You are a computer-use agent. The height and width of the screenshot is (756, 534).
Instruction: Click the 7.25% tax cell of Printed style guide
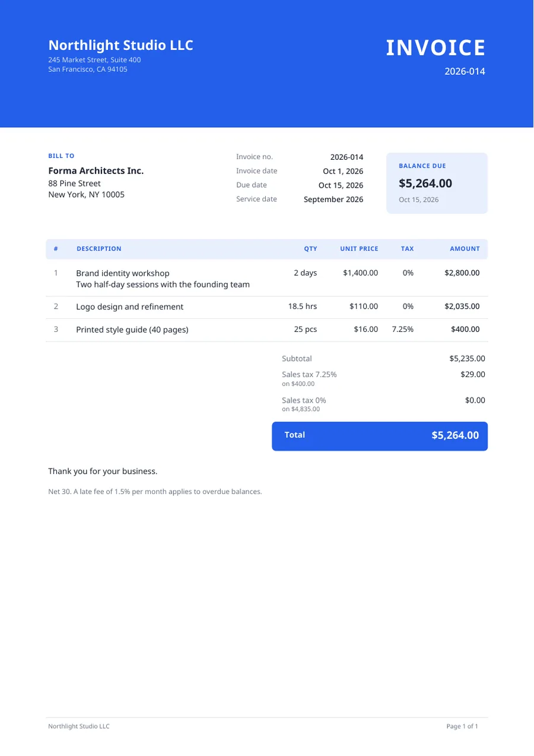click(x=403, y=330)
